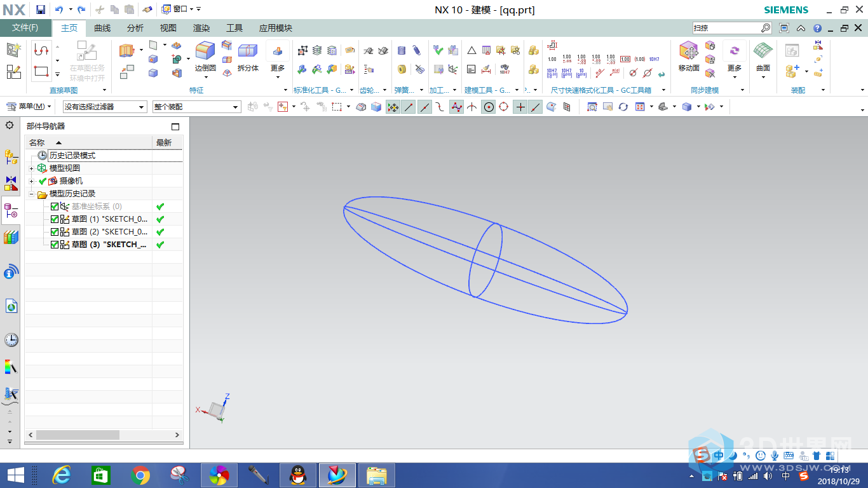Open the Internet Explorer sidebar tab
Screen dimensions: 868x488
tap(11, 306)
